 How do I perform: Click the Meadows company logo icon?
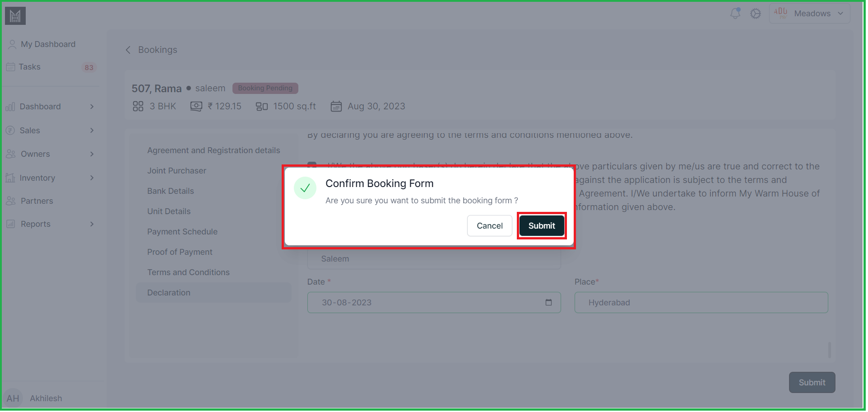[15, 16]
